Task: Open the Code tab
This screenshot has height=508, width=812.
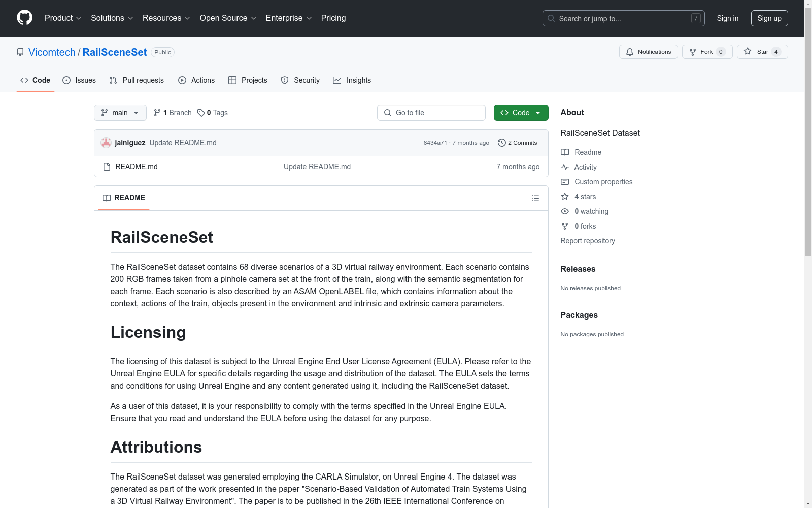Action: click(x=36, y=80)
